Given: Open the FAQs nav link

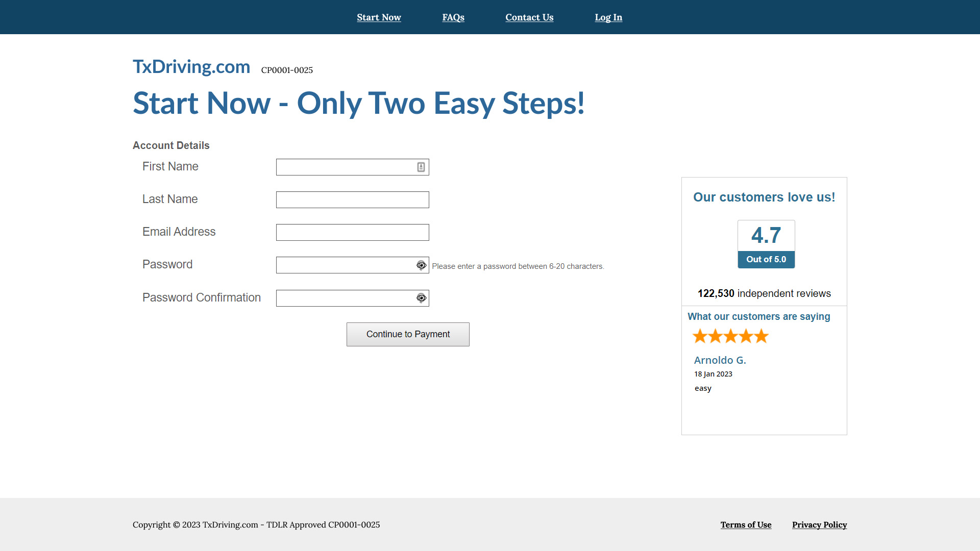Looking at the screenshot, I should 453,17.
